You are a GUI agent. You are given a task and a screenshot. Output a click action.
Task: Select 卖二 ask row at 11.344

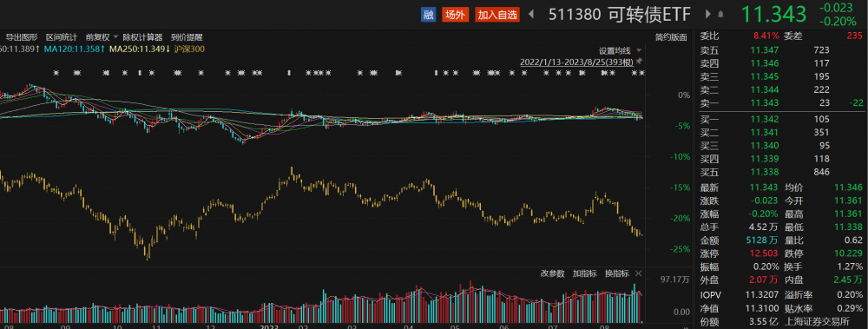tap(781, 89)
